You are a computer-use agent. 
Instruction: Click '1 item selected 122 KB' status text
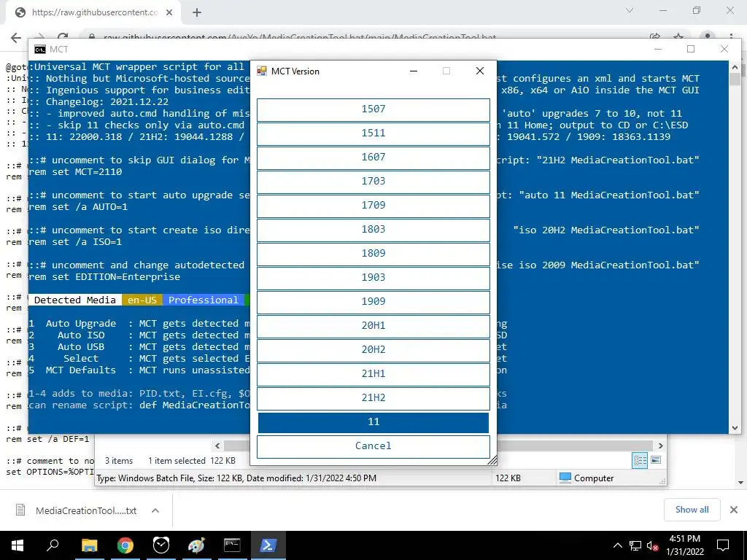192,461
